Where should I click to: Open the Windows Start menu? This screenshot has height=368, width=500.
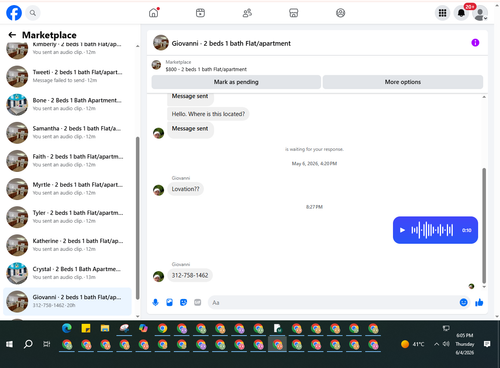click(x=9, y=344)
